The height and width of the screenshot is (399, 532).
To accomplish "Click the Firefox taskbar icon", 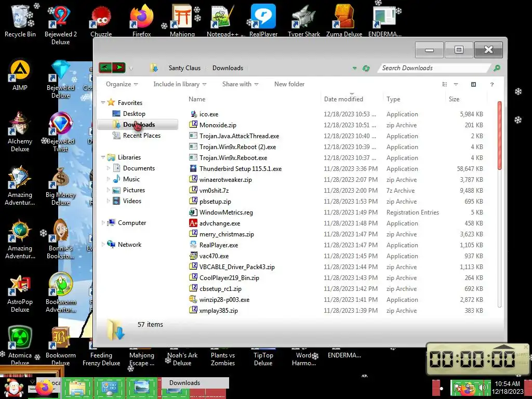I will point(45,389).
